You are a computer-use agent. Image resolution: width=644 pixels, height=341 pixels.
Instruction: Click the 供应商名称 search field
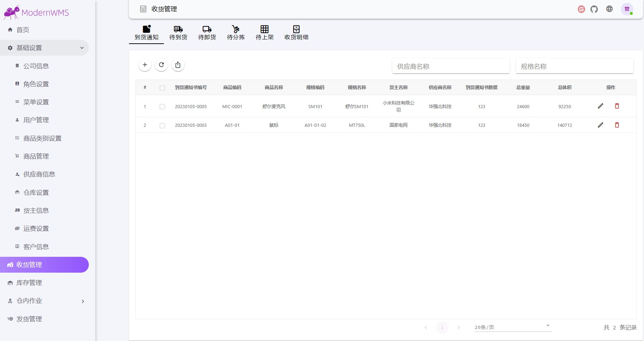coord(451,66)
